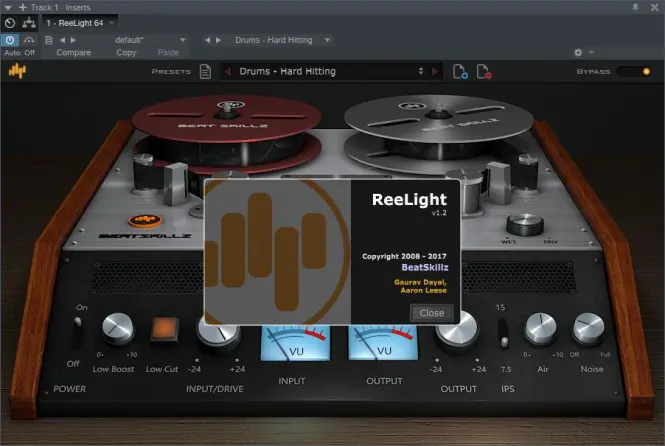Close the plugin window with X
The height and width of the screenshot is (446, 665).
click(654, 7)
